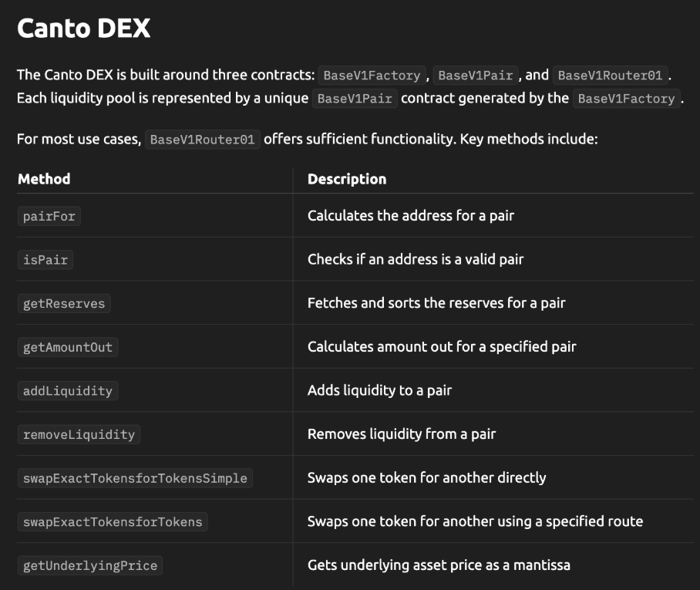Screen dimensions: 700x590
Task: Click the Description column header
Action: (347, 179)
